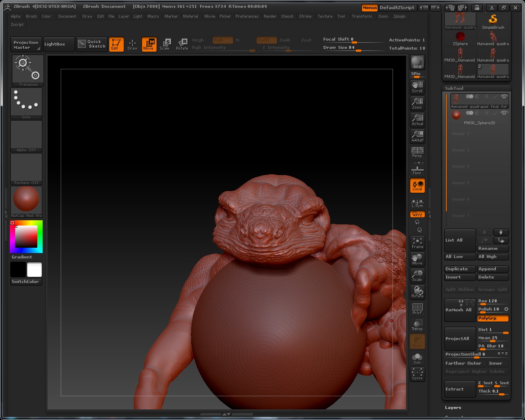The height and width of the screenshot is (420, 525).
Task: Click DefaultZScript button
Action: (x=397, y=8)
